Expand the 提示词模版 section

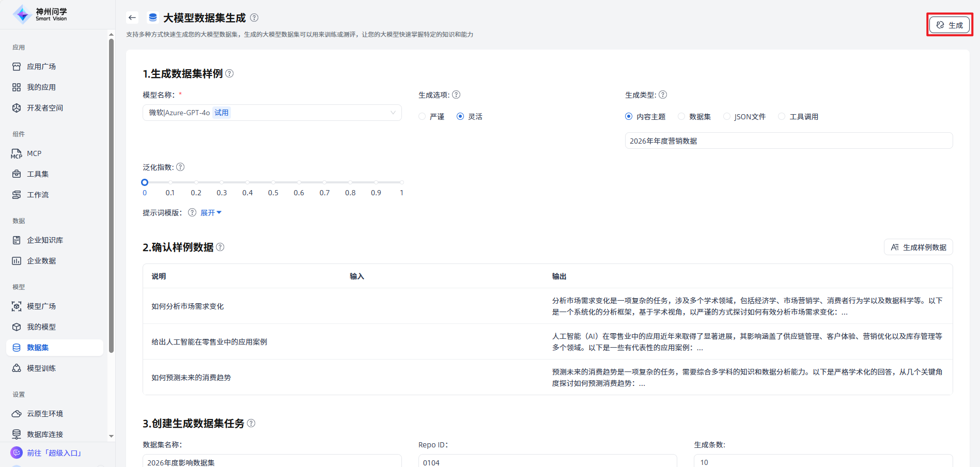pyautogui.click(x=211, y=212)
